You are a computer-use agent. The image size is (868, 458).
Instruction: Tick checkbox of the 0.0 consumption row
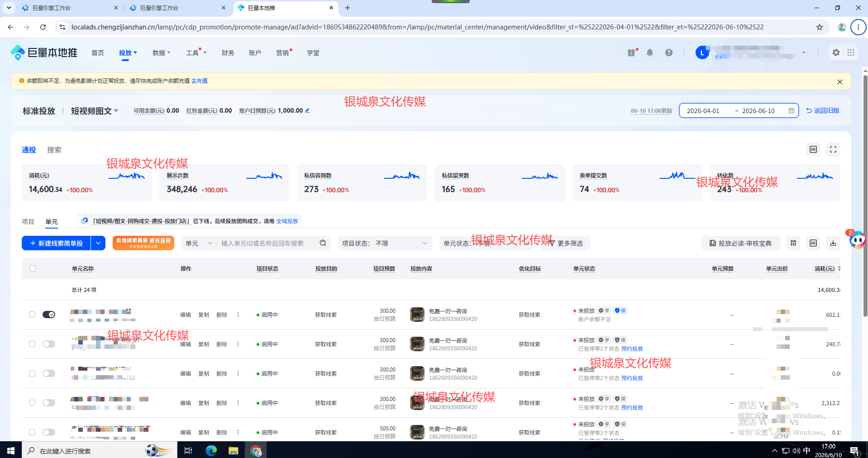click(32, 373)
